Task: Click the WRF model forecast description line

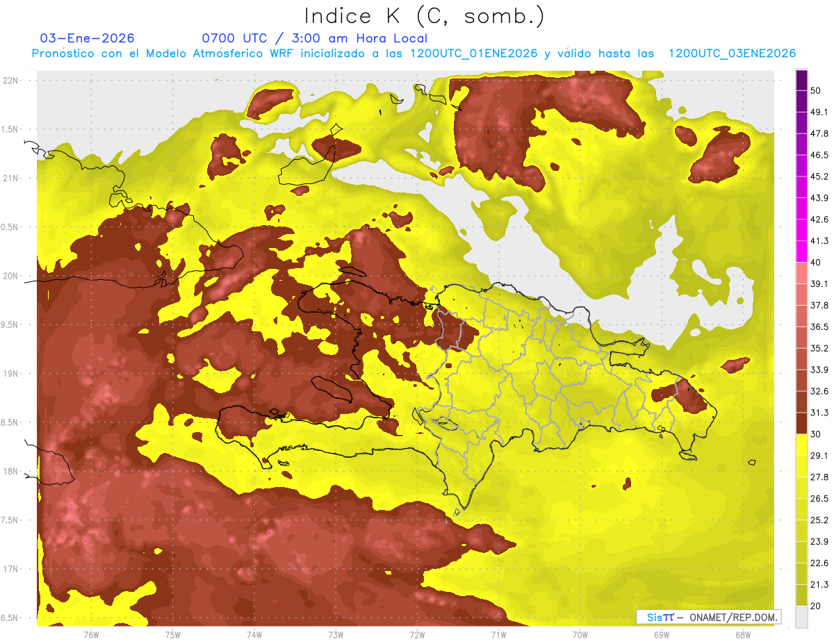Action: click(x=414, y=53)
